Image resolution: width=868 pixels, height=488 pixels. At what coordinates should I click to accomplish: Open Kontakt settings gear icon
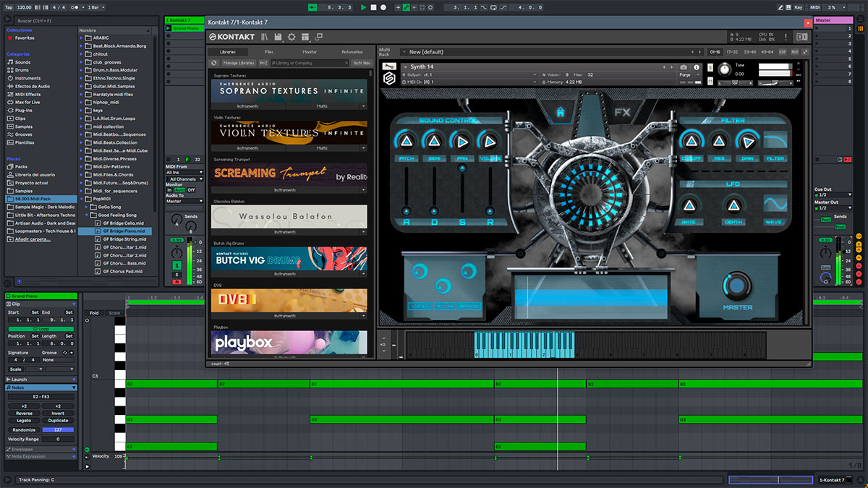click(x=292, y=37)
